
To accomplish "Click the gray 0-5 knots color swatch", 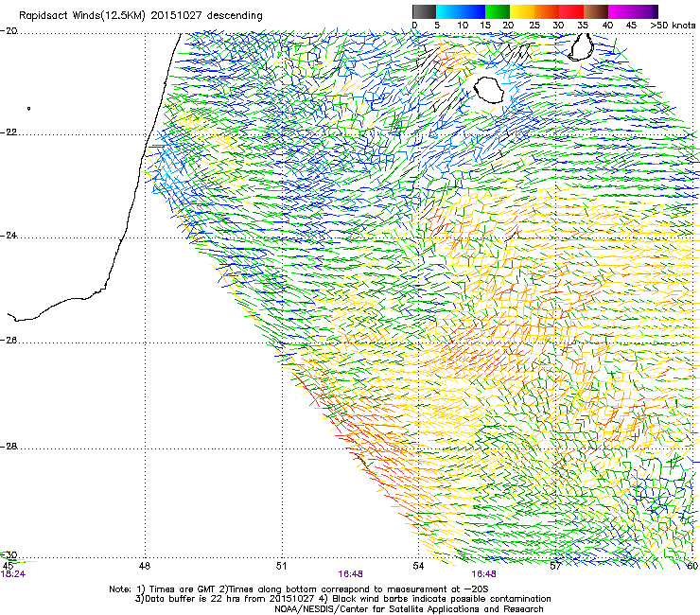I will click(x=424, y=11).
